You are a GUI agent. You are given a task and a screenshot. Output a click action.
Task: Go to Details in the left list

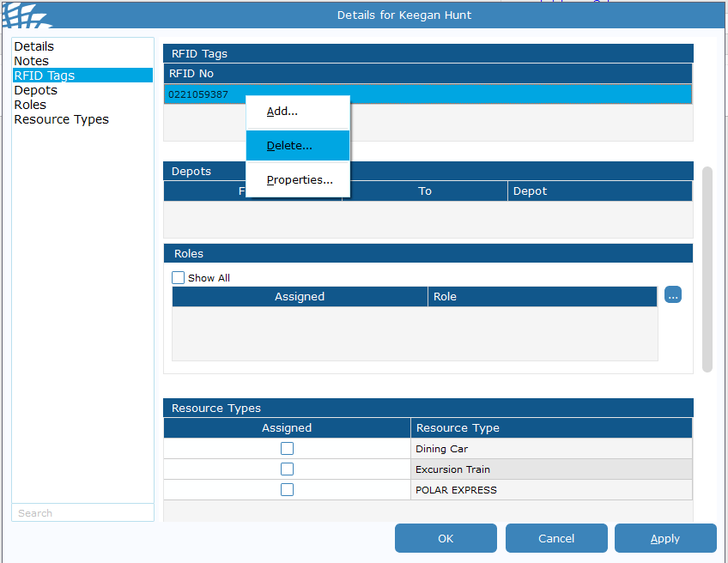pos(33,46)
